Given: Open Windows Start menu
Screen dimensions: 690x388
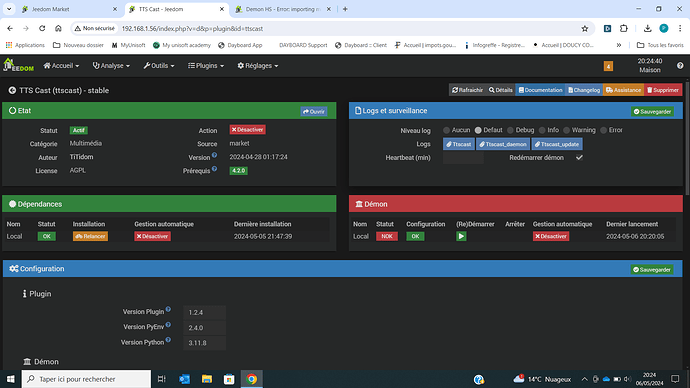Looking at the screenshot, I should point(11,379).
